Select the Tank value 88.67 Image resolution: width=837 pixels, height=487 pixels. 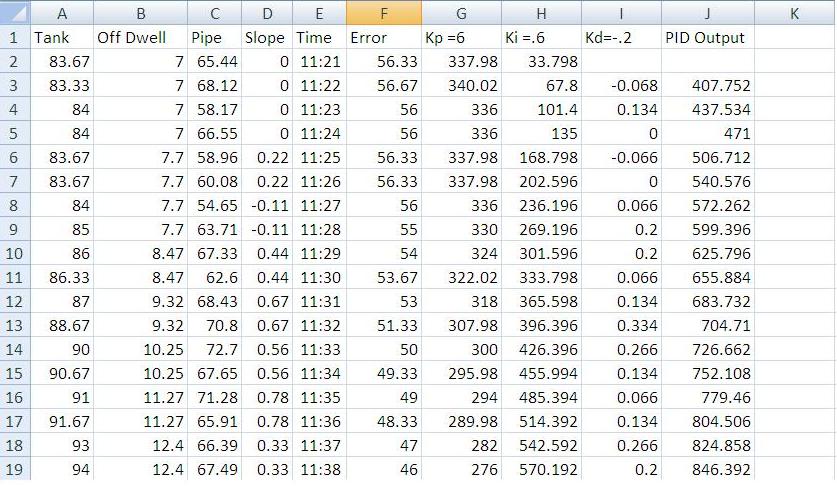(x=61, y=326)
